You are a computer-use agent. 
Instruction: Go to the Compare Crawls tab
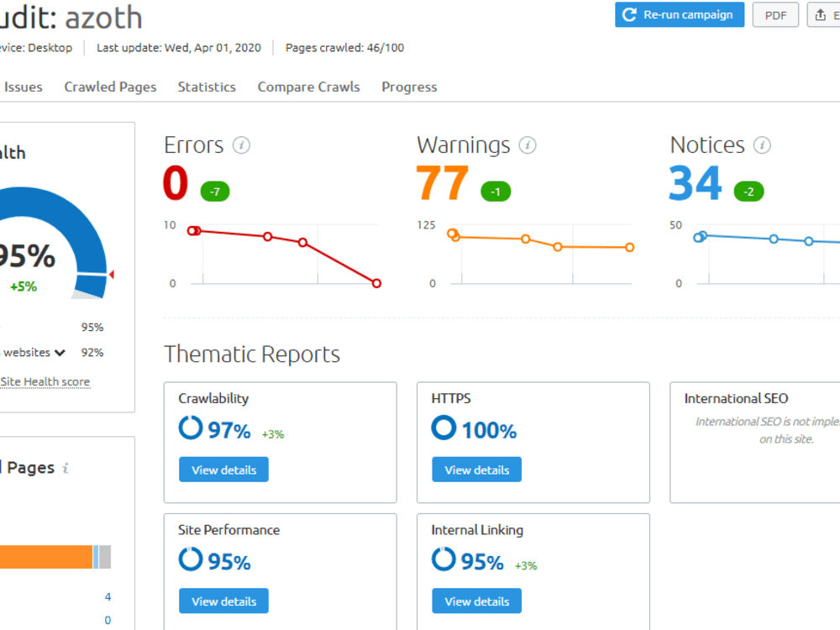point(308,87)
